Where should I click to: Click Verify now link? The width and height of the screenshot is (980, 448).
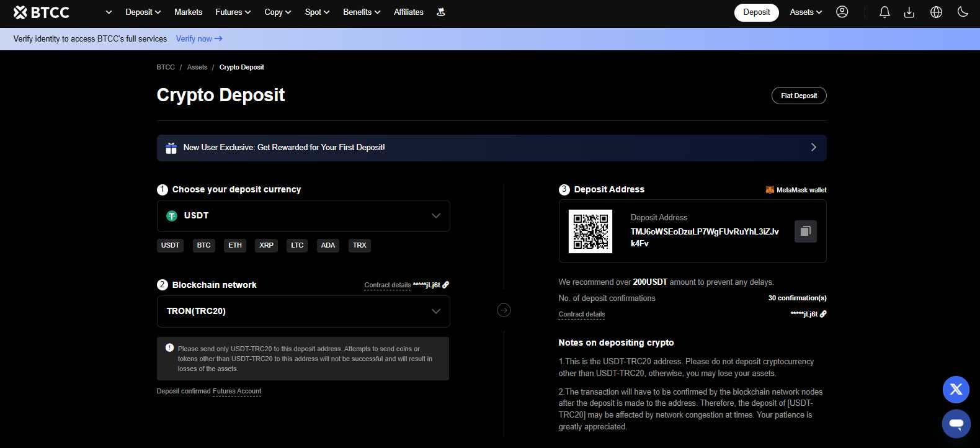tap(199, 38)
